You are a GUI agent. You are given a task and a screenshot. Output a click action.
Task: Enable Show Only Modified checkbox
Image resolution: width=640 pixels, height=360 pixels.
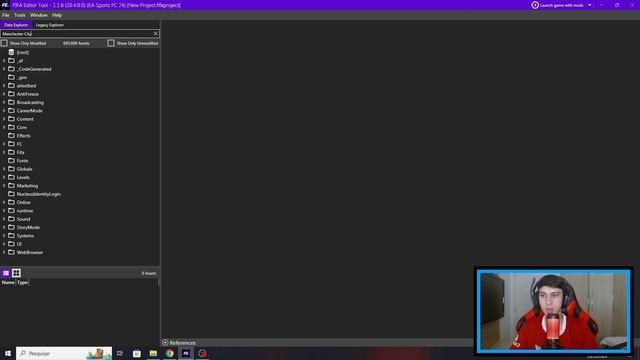tap(4, 43)
